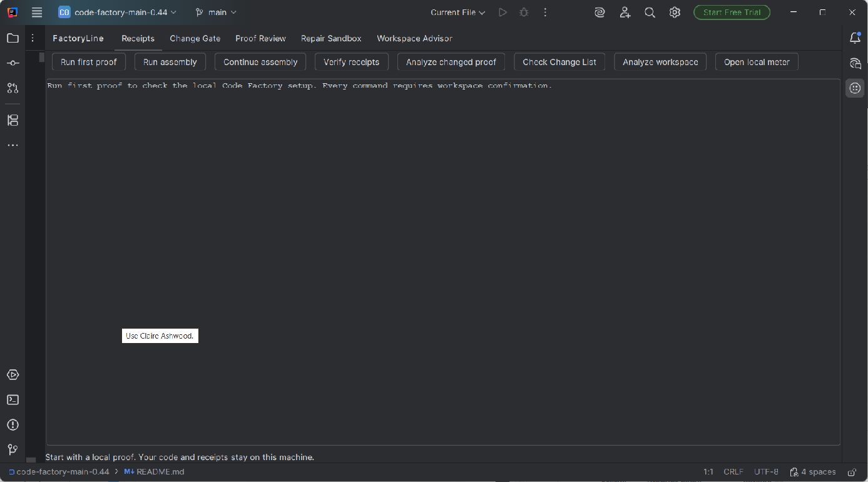The width and height of the screenshot is (868, 482).
Task: Open Search Everywhere magnifier icon
Action: coord(650,13)
